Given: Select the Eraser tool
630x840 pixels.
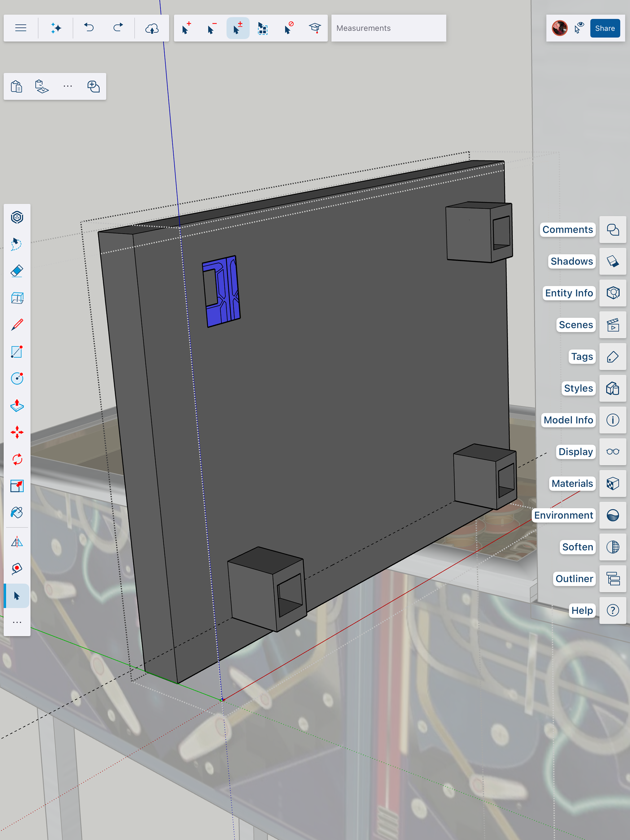Looking at the screenshot, I should point(17,271).
